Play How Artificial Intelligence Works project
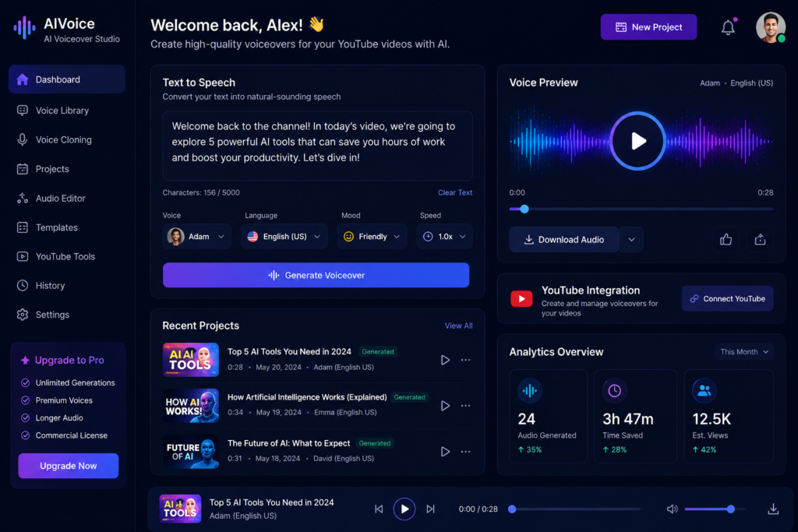The width and height of the screenshot is (798, 532). (445, 406)
